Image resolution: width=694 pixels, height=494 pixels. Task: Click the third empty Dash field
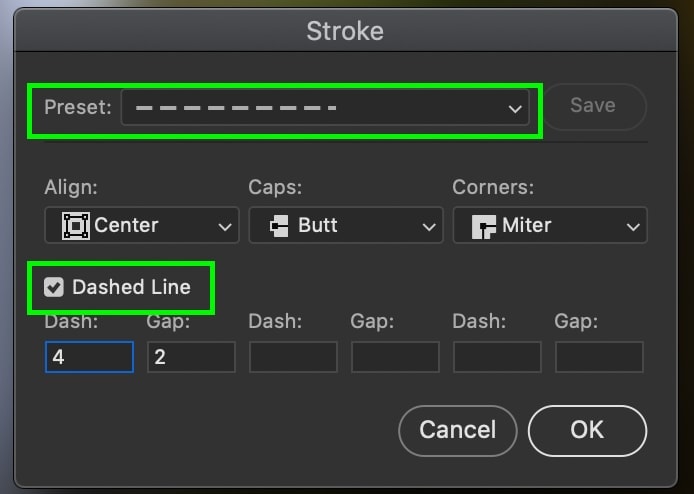497,357
